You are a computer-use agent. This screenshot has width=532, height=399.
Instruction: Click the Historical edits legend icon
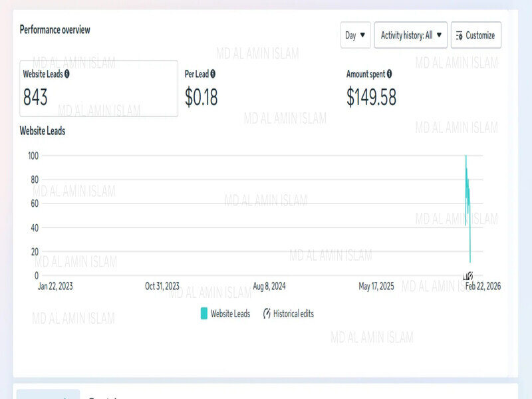[x=267, y=313]
